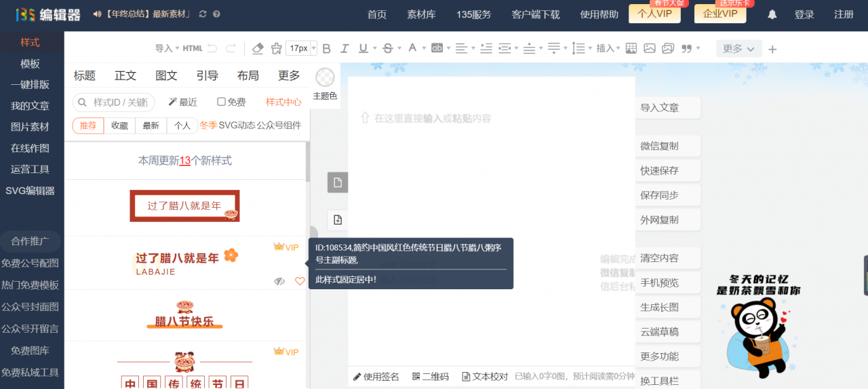This screenshot has width=868, height=389.
Task: Click the blockquote quotation mark icon
Action: [x=687, y=48]
